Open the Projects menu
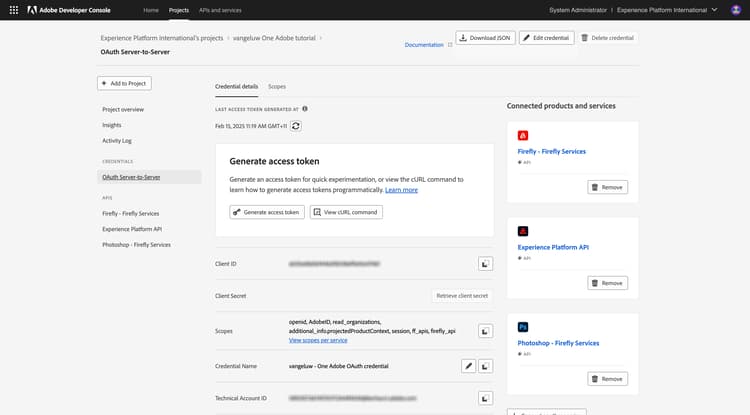This screenshot has height=415, width=750. (x=179, y=10)
